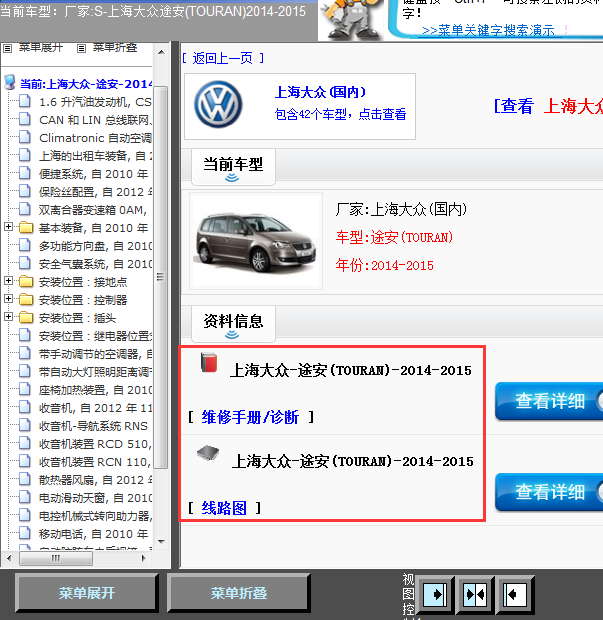
Task: Select tree item 便捷系统, 自 2010 年
Action: pos(93,174)
